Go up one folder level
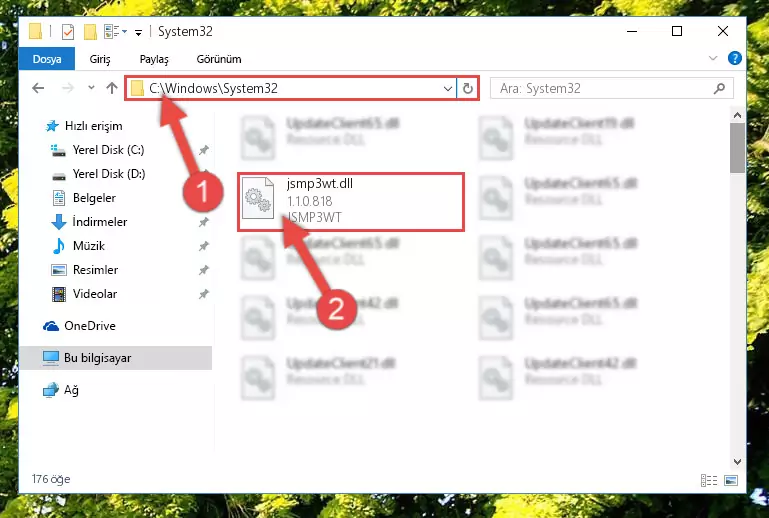The image size is (769, 518). point(112,88)
